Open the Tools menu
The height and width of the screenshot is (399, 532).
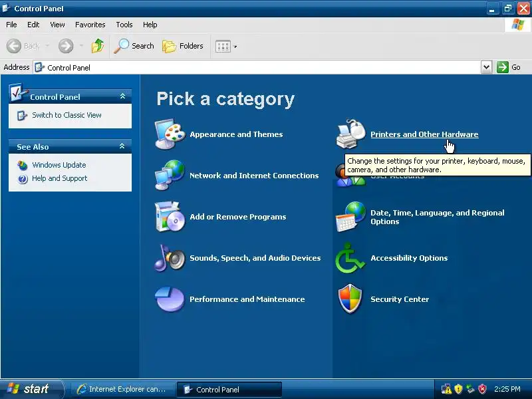[x=124, y=25]
